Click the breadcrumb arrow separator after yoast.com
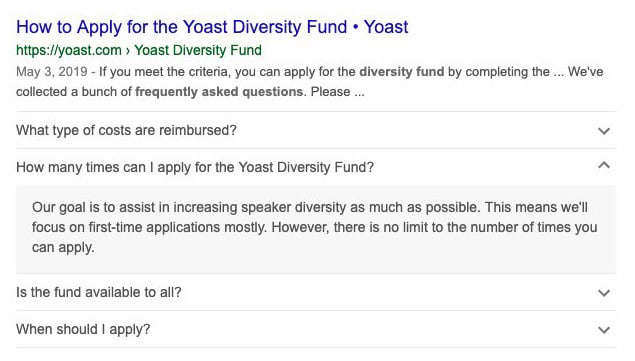635x361 pixels. click(128, 51)
